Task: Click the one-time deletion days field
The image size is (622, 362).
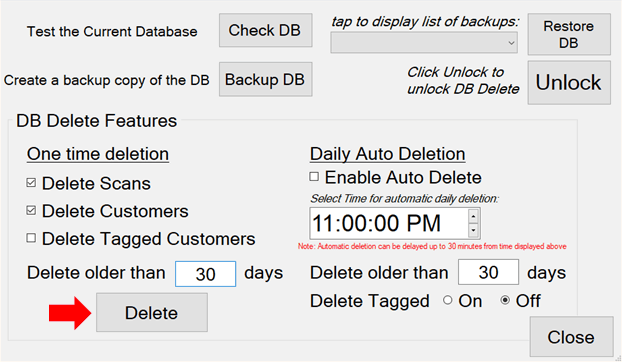Action: click(205, 274)
